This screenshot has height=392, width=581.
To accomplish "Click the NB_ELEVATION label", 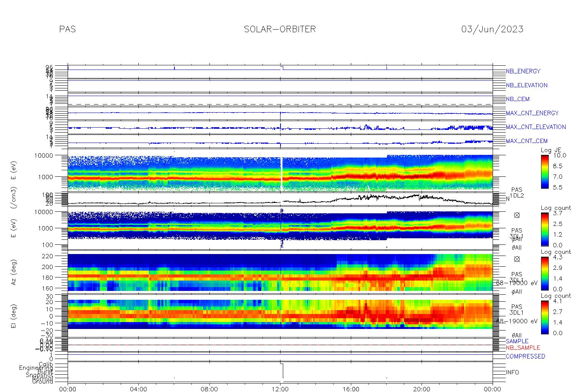I will [x=526, y=85].
